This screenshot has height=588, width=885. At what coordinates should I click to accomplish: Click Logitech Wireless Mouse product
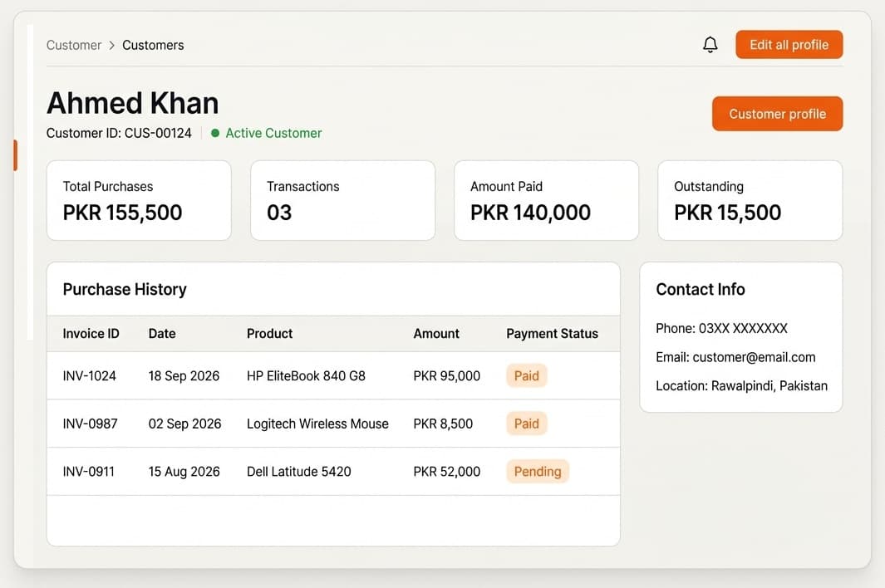pos(317,424)
